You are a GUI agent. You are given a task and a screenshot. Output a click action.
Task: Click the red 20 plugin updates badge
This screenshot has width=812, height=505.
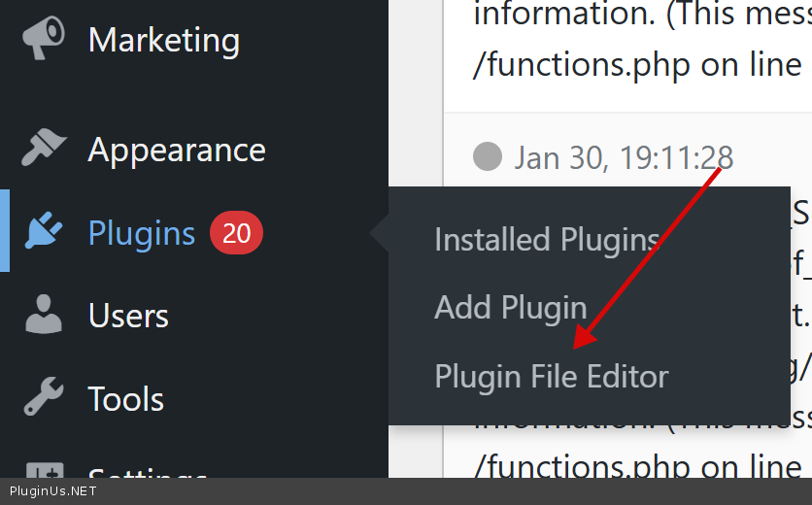[236, 233]
